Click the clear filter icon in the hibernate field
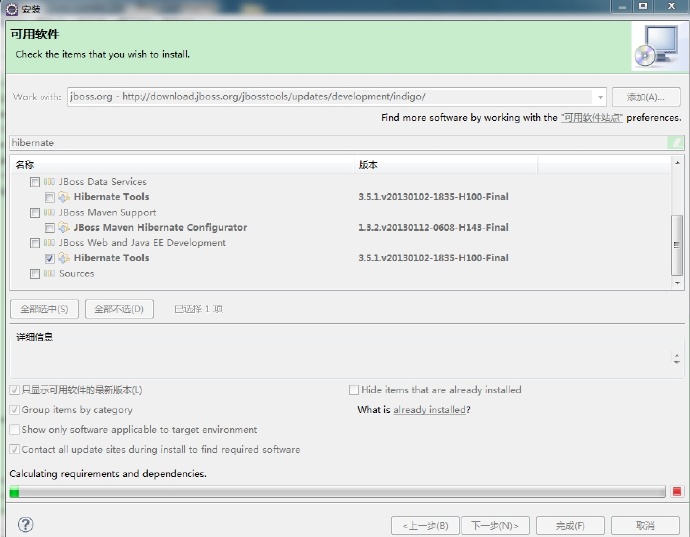Screen dimensions: 690x537 pyautogui.click(x=676, y=143)
